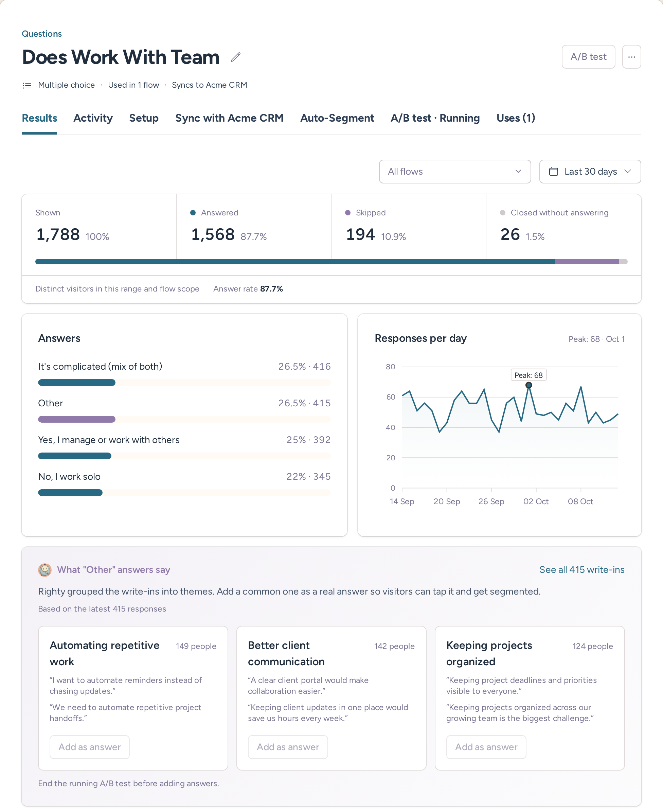Screen dimensions: 663x812
Task: Follow the Questions breadcrumb link
Action: (42, 34)
